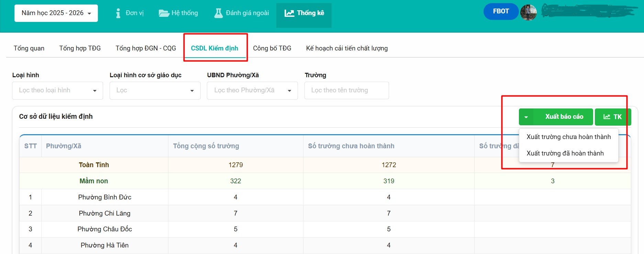Click the info icon beside Đơn vị
This screenshot has width=644, height=254.
[x=118, y=13]
